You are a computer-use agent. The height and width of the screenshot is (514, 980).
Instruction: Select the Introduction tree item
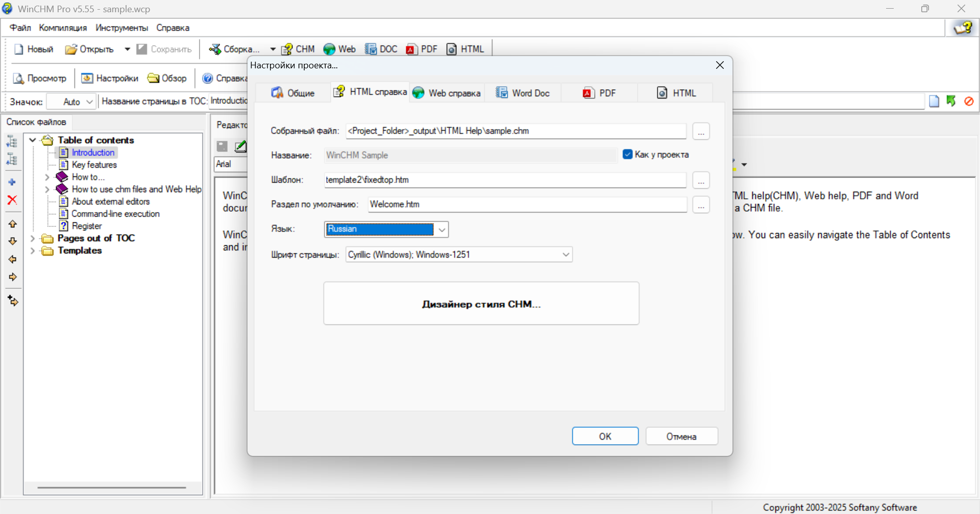click(93, 152)
